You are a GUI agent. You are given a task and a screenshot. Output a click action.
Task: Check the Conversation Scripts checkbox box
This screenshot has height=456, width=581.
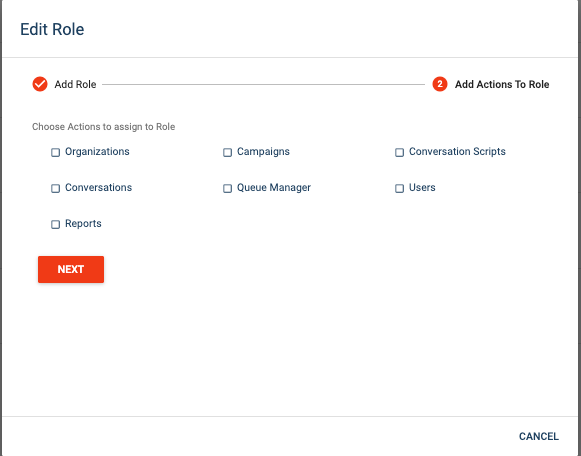[399, 152]
